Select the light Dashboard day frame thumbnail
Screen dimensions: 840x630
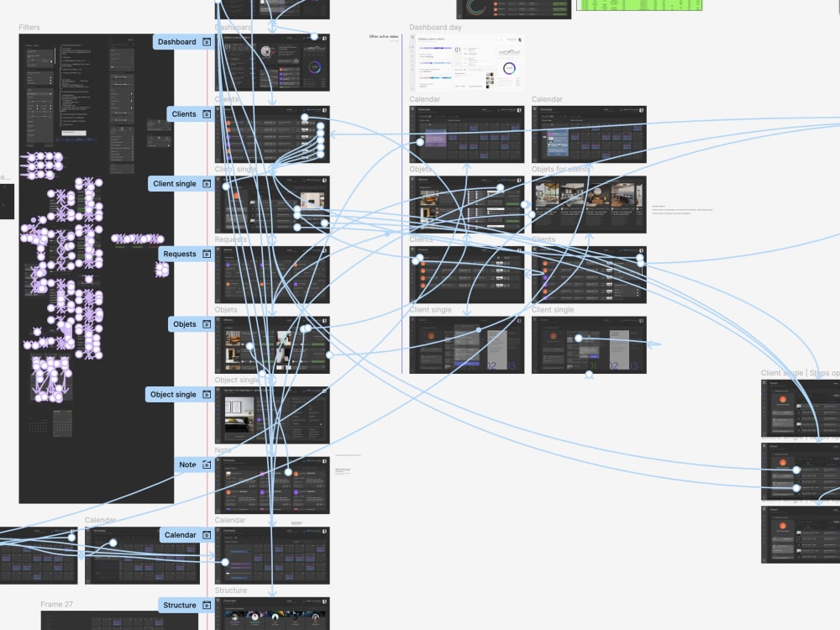tap(466, 63)
